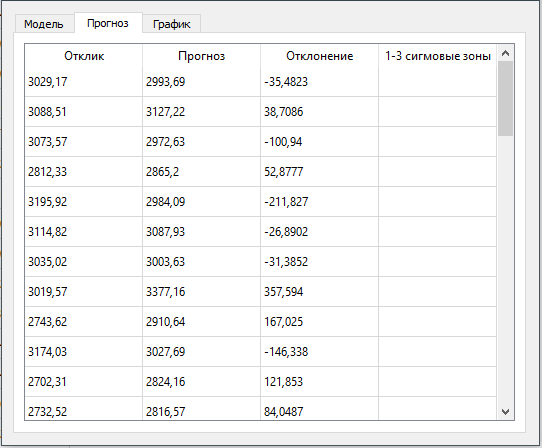Select the Прогноз tab
This screenshot has width=542, height=448.
coord(108,23)
